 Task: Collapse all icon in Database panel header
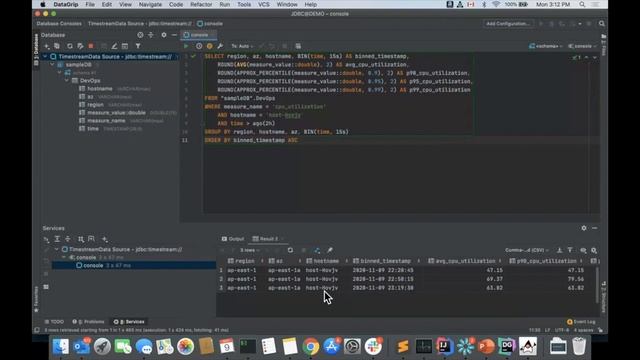tap(151, 35)
